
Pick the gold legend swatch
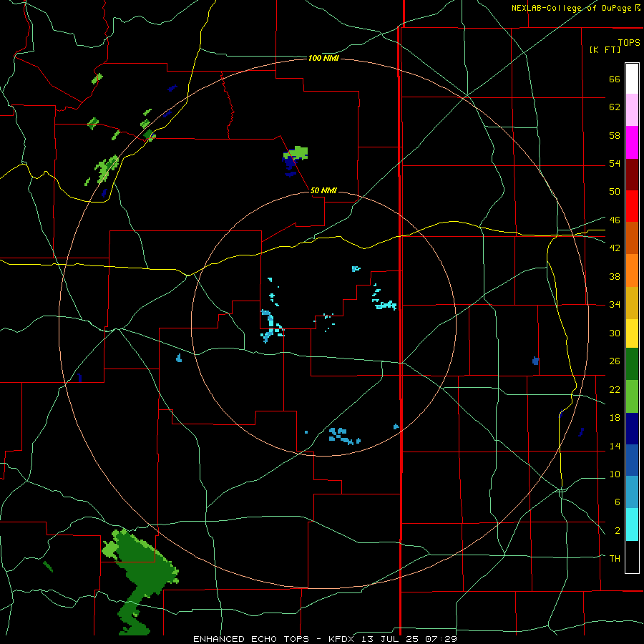[632, 303]
